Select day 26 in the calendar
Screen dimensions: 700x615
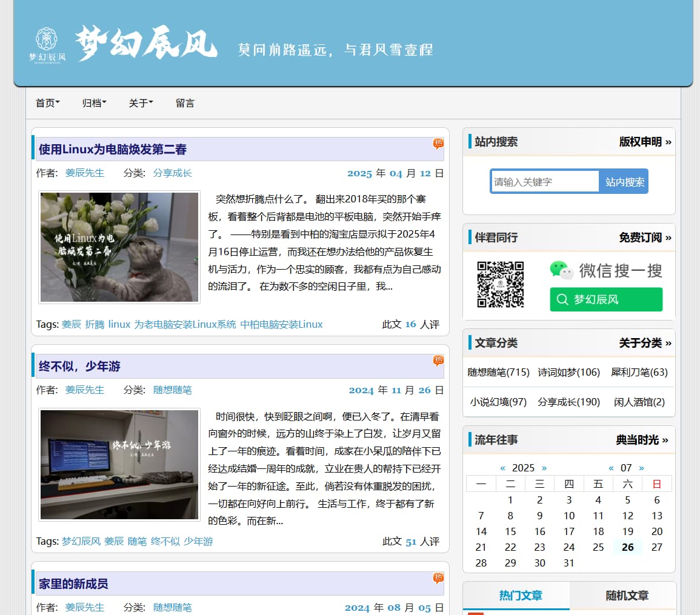[627, 547]
